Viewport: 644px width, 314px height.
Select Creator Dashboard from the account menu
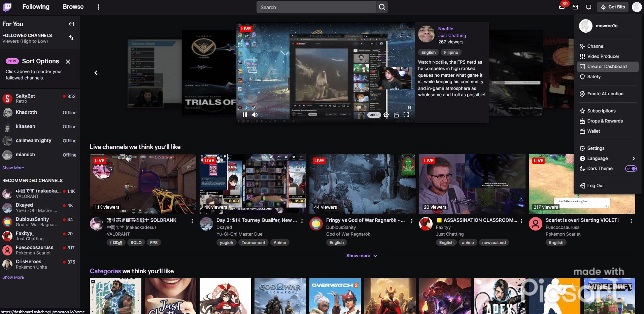coord(606,66)
